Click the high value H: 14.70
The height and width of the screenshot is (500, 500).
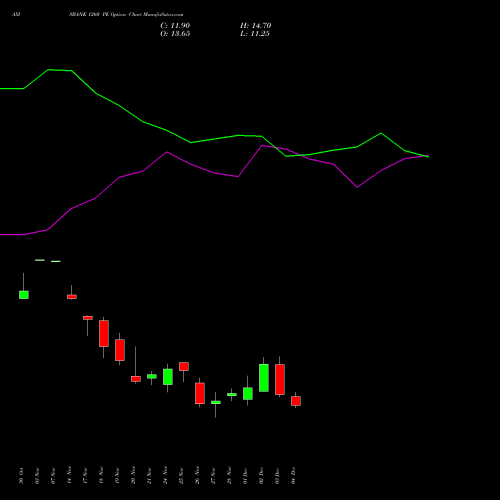pos(255,26)
